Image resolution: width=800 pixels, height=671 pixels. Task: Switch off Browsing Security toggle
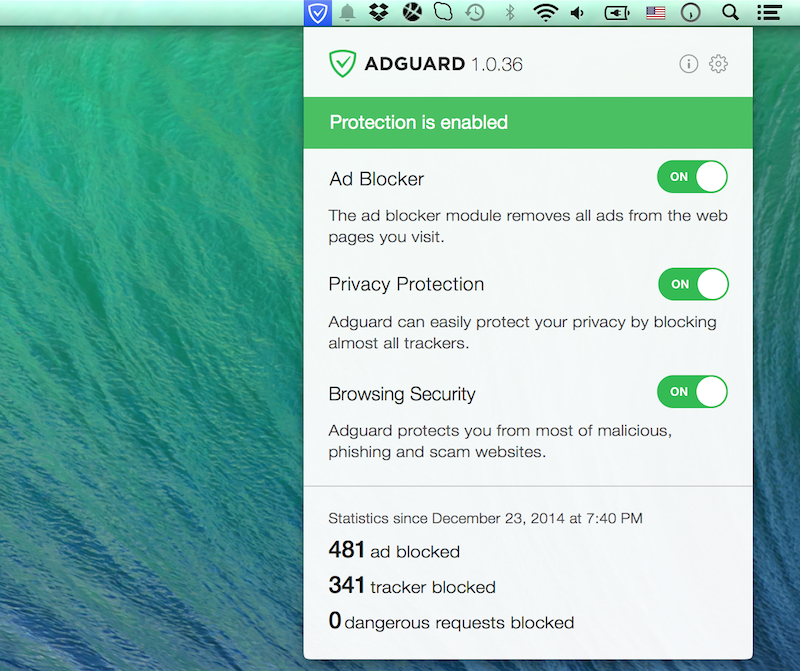692,392
